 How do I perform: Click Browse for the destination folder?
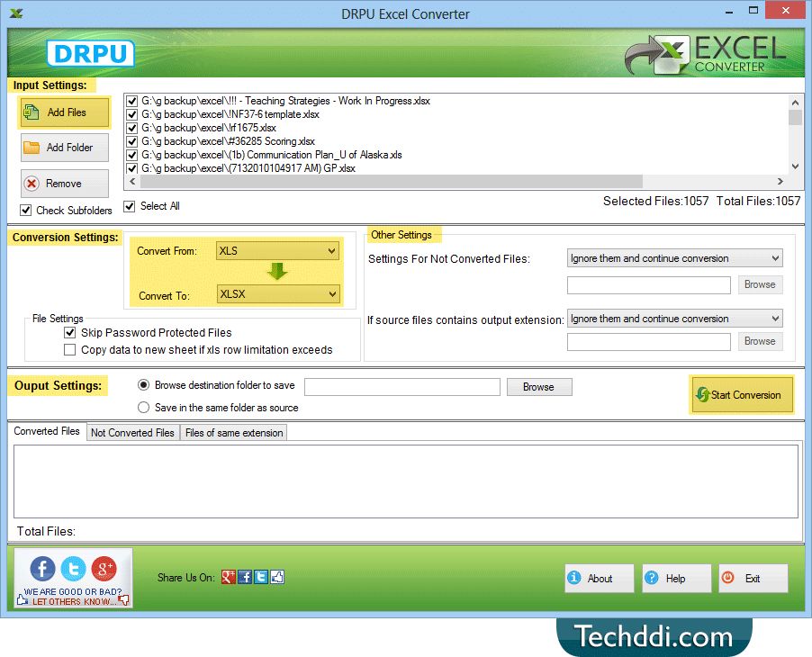pos(539,387)
